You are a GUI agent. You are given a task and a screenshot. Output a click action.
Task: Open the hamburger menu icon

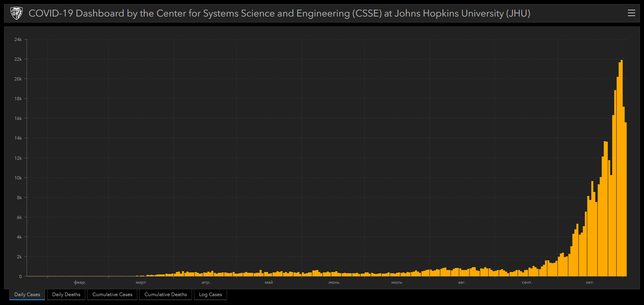(x=632, y=13)
